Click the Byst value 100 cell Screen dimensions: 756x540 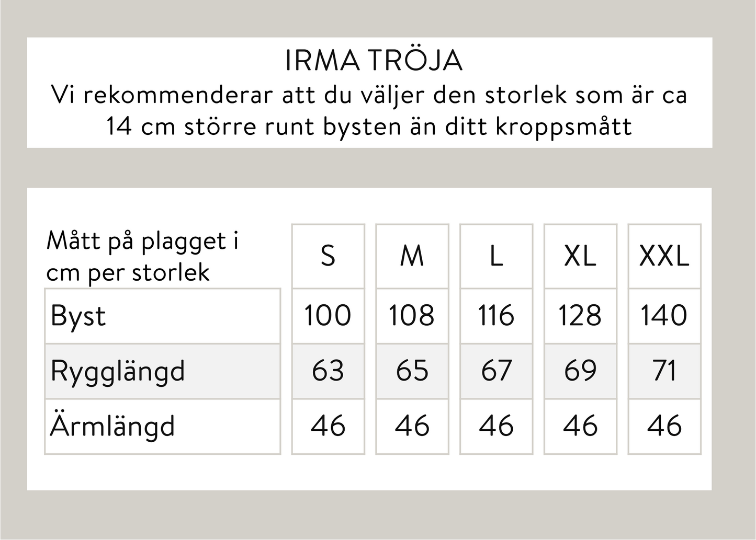click(x=328, y=316)
